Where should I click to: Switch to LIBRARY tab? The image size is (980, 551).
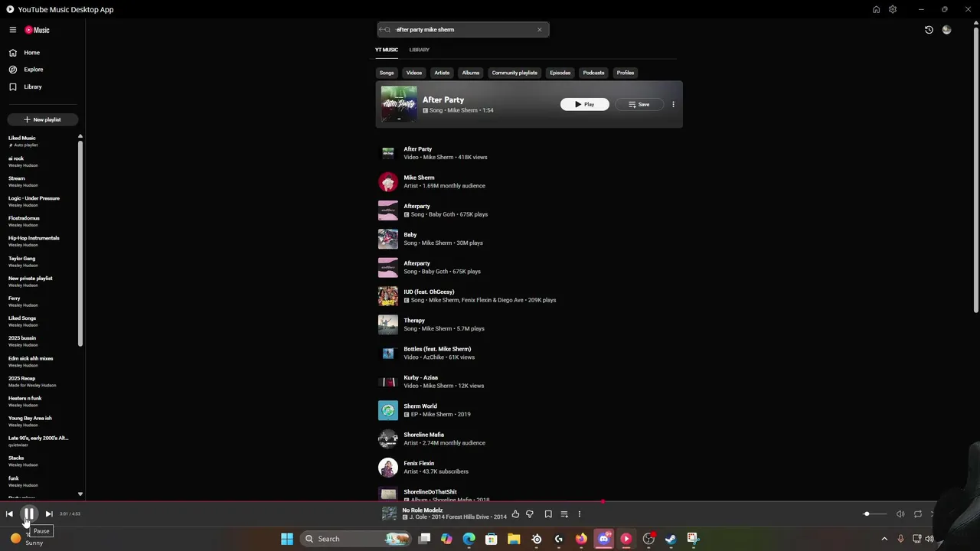(419, 50)
